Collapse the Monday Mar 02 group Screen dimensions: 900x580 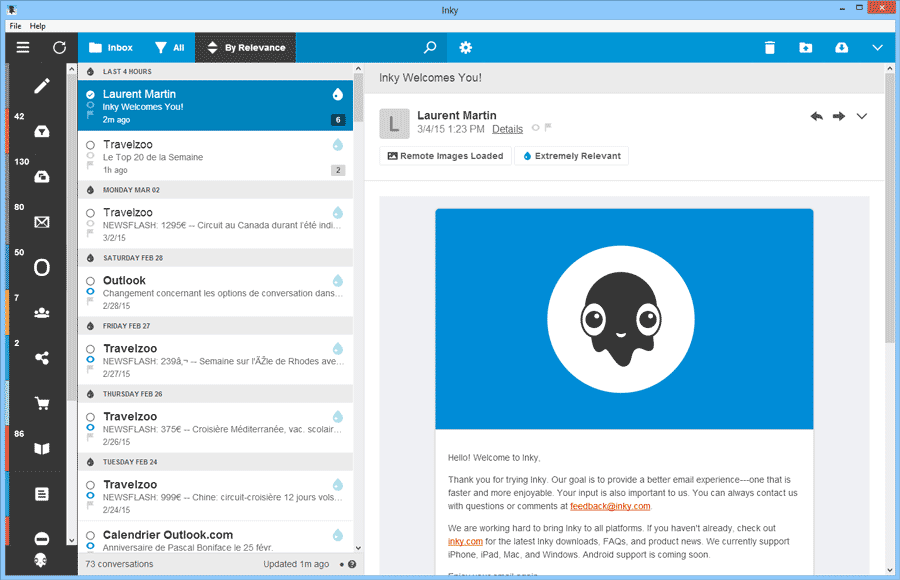click(215, 190)
